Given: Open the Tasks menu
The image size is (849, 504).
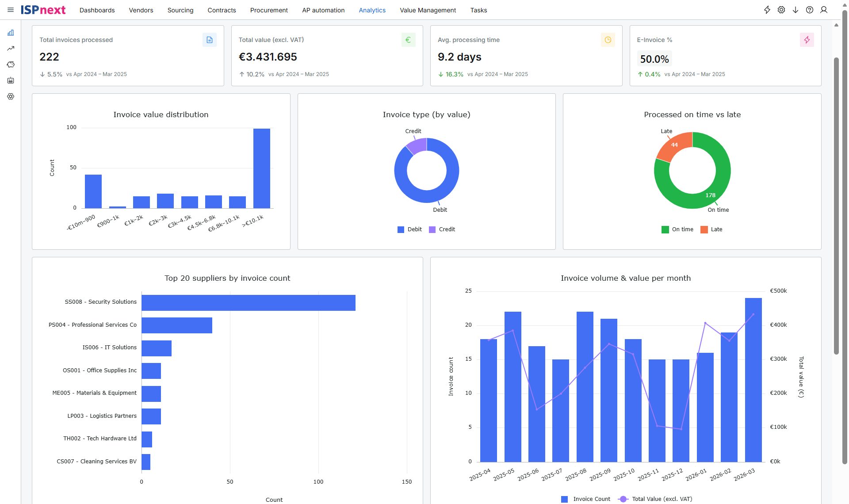Looking at the screenshot, I should pos(478,10).
